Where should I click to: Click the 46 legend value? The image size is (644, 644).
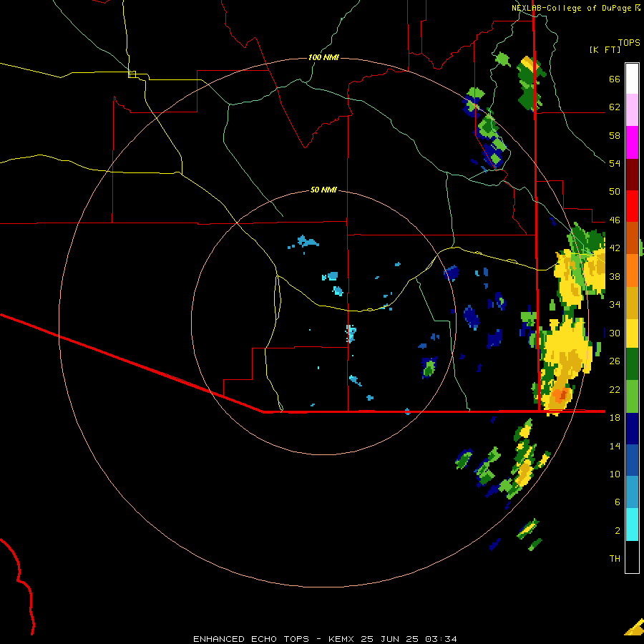615,220
